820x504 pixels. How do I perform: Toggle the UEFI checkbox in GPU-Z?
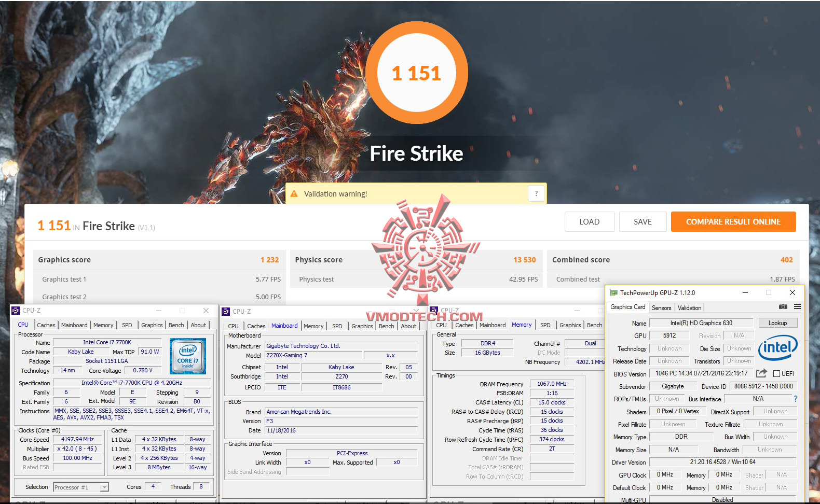[x=777, y=374]
